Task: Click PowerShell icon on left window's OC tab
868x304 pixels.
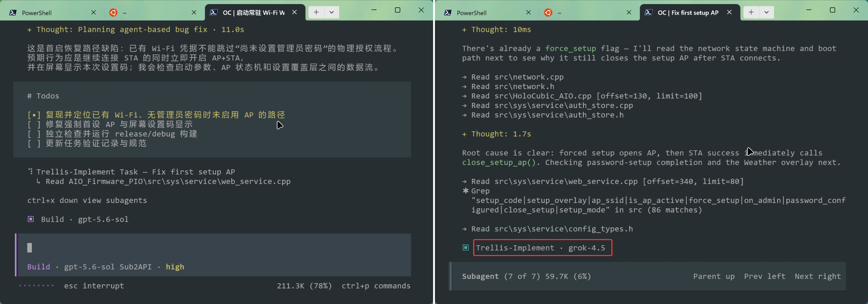Action: coord(214,13)
